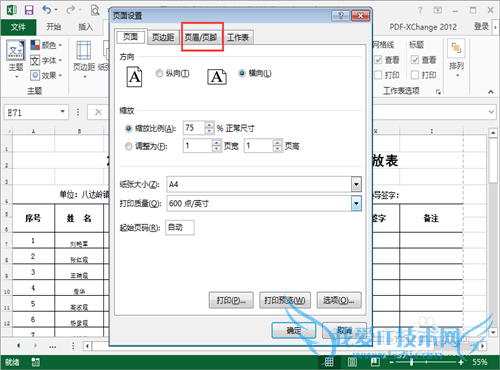
Task: Switch to Margins (页边距) dialog tab
Action: pyautogui.click(x=163, y=37)
